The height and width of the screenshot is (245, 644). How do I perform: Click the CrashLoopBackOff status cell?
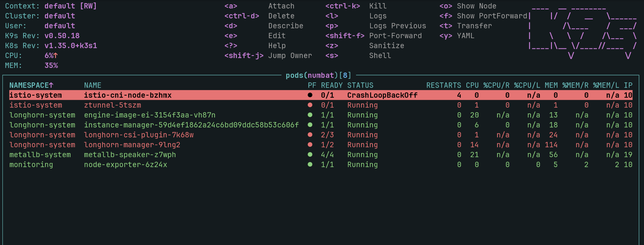(382, 95)
